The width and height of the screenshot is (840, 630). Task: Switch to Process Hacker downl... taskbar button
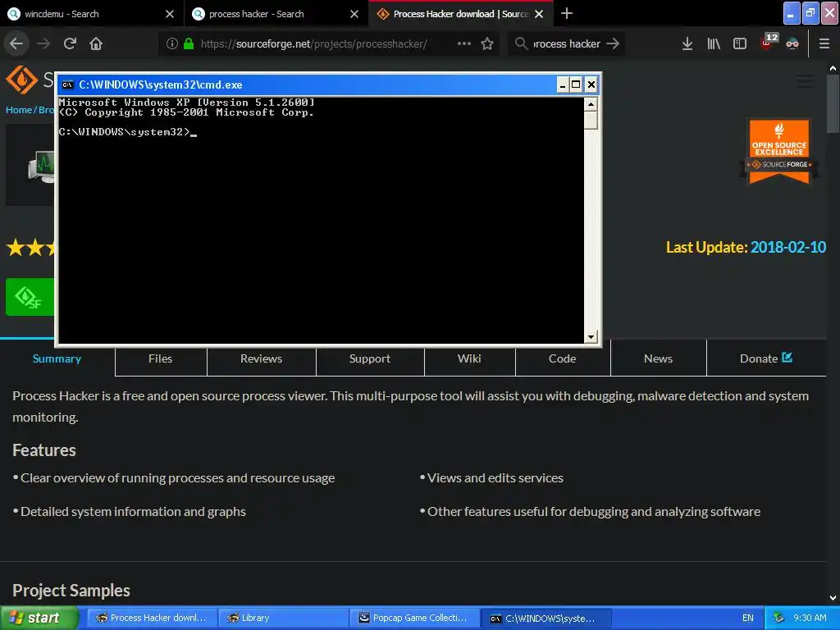tap(152, 618)
